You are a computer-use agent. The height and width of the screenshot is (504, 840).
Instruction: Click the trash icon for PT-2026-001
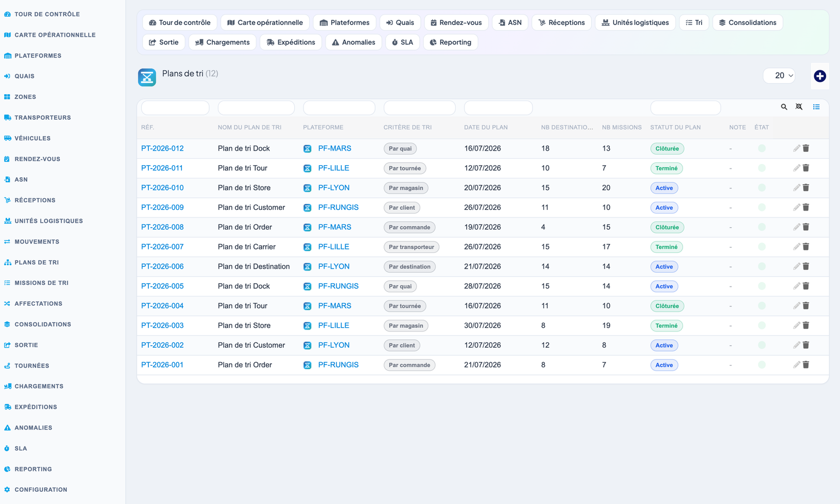click(x=806, y=365)
